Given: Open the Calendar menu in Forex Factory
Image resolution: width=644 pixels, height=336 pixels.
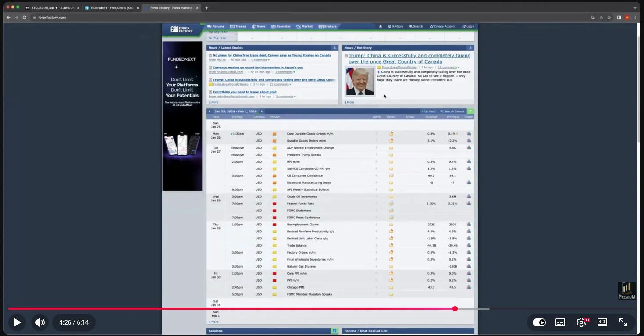Looking at the screenshot, I should coord(281,26).
